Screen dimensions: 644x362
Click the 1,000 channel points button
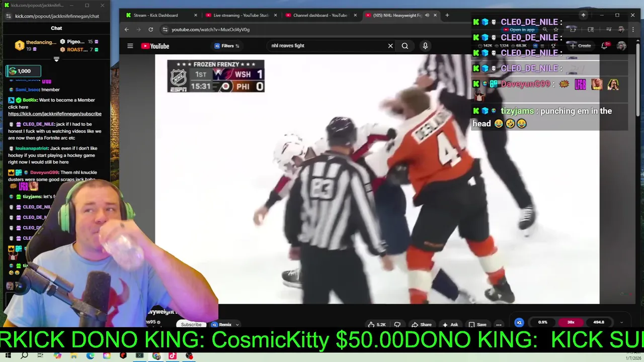[x=23, y=71]
